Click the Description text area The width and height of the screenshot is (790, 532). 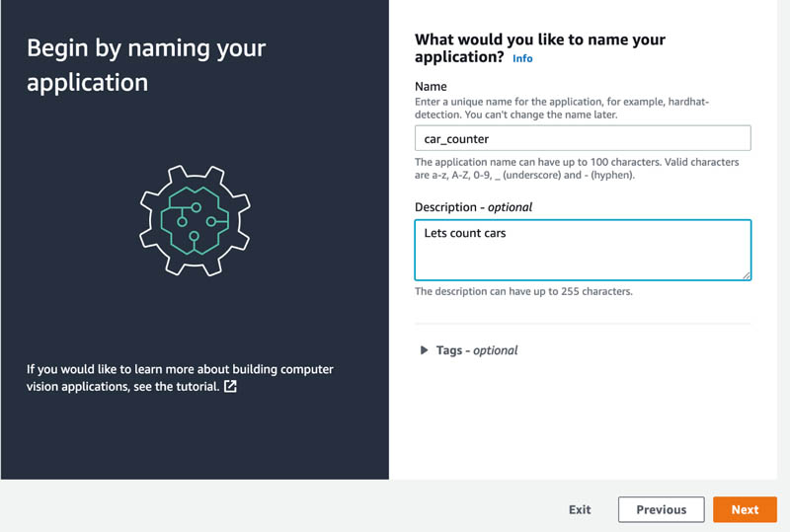click(583, 250)
